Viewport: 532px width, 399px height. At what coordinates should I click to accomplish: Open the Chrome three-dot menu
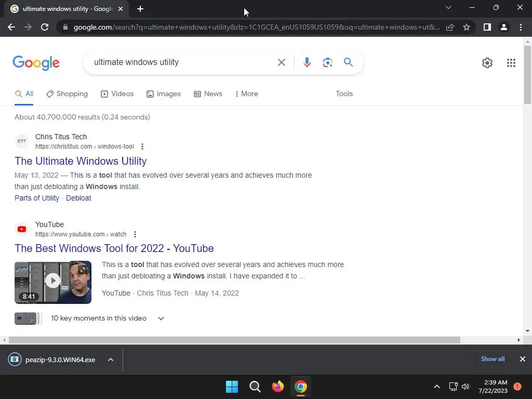[521, 27]
